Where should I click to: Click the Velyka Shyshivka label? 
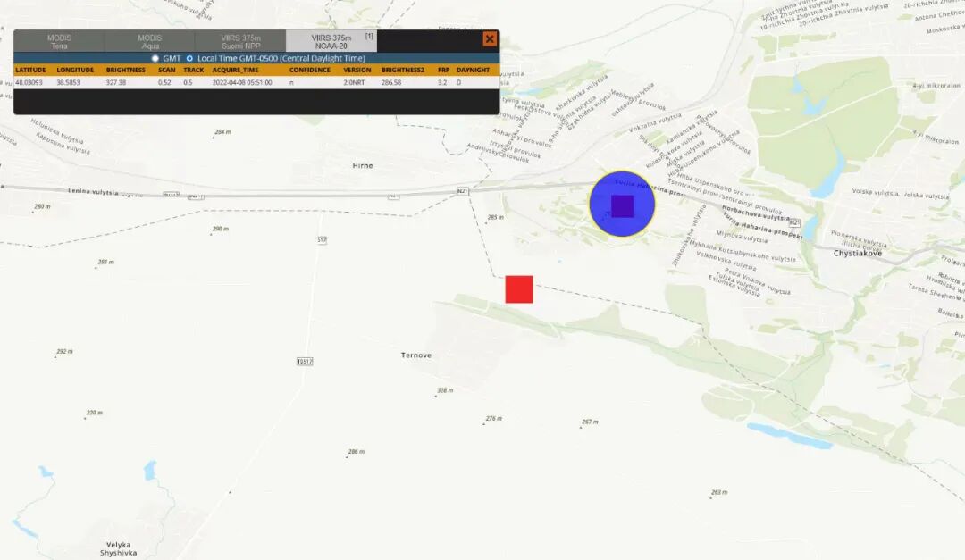(x=118, y=549)
